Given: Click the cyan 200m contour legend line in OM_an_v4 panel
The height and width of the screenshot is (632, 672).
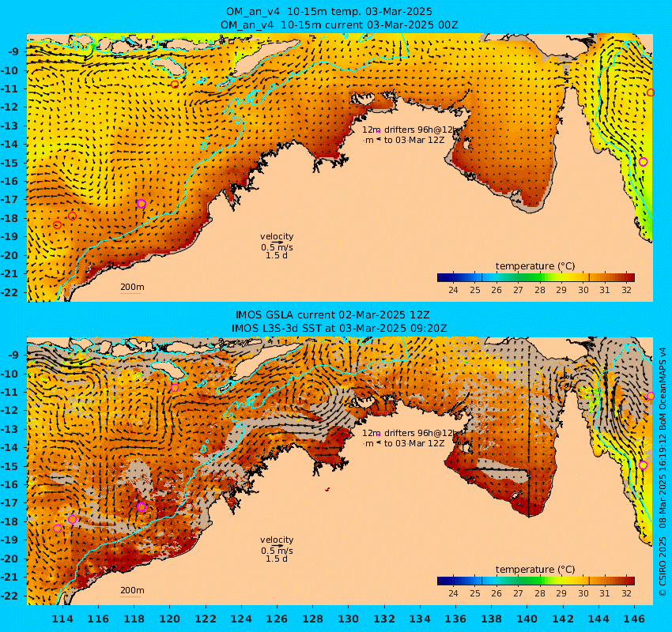Looking at the screenshot, I should (x=130, y=293).
